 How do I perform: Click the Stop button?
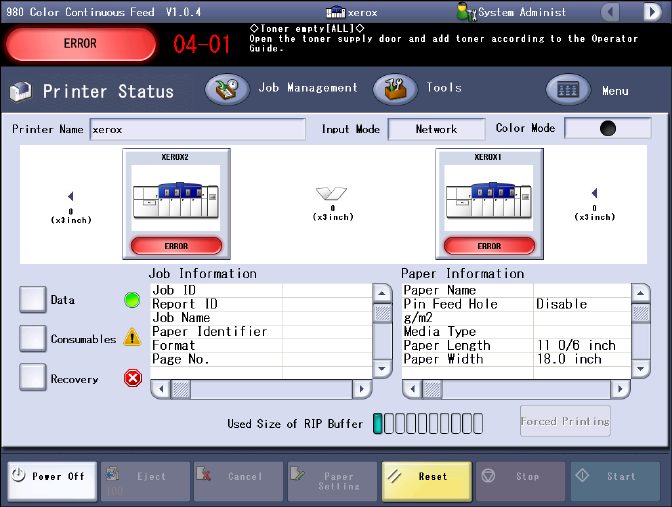tap(521, 481)
